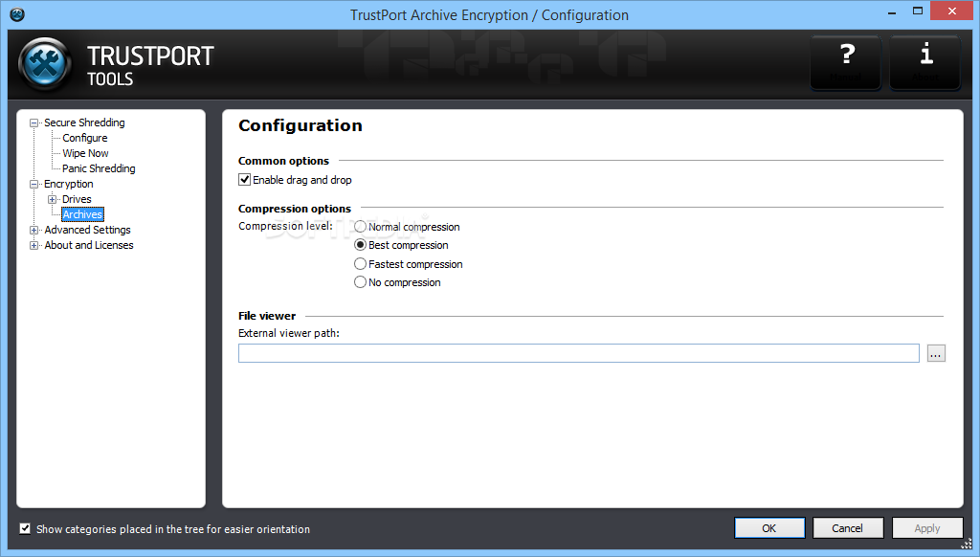The width and height of the screenshot is (980, 557).
Task: Choose No compression radio button
Action: pos(361,282)
